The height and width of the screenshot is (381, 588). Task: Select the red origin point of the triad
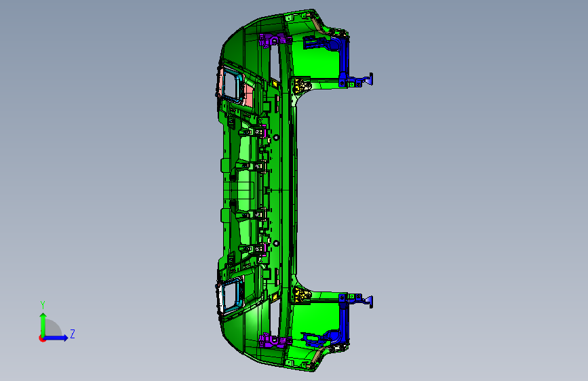pos(41,338)
